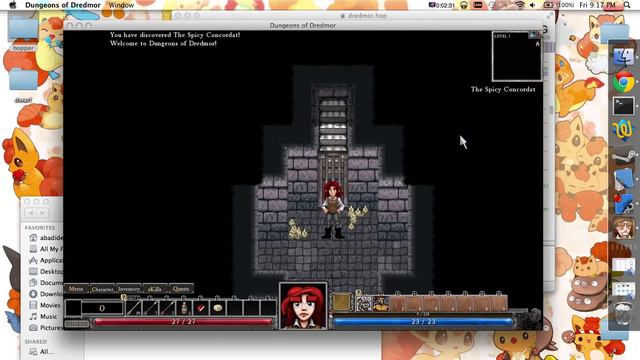Click the volume icon in menu bar

click(x=533, y=5)
